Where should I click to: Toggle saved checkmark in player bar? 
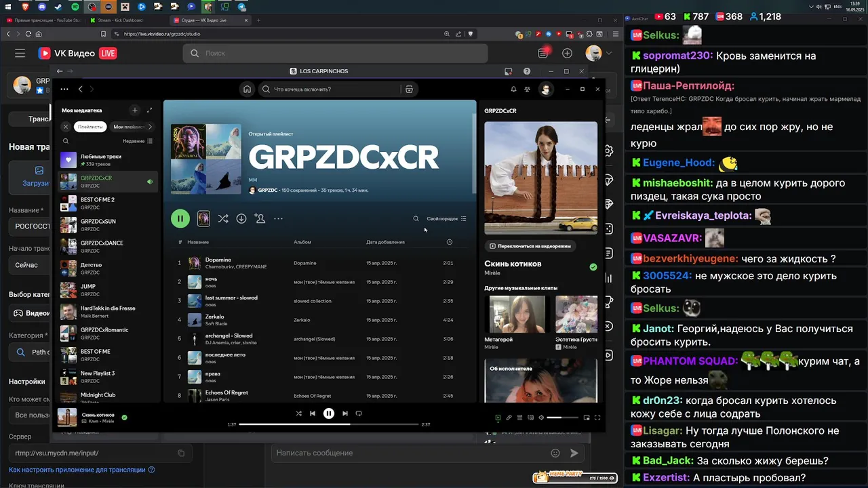(124, 418)
